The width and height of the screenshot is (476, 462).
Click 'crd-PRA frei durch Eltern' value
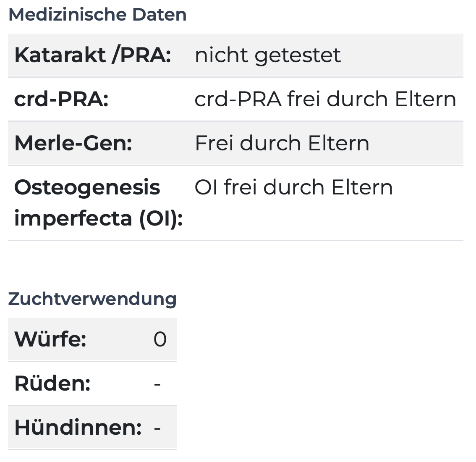pos(325,100)
